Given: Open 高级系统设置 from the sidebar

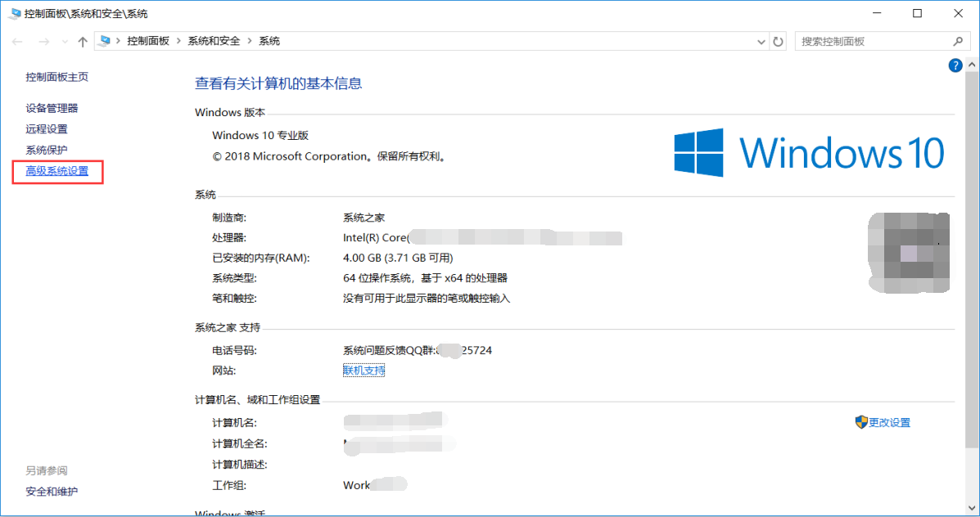Looking at the screenshot, I should (x=56, y=171).
